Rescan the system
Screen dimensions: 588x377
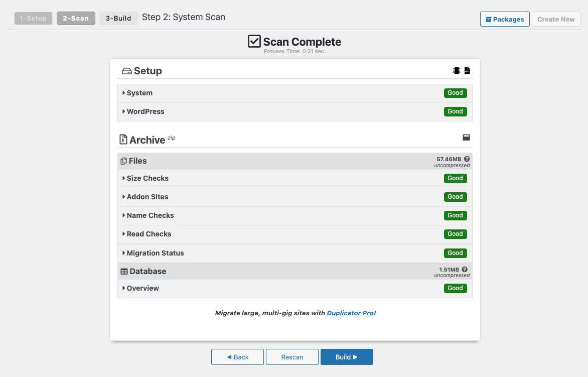(x=292, y=357)
